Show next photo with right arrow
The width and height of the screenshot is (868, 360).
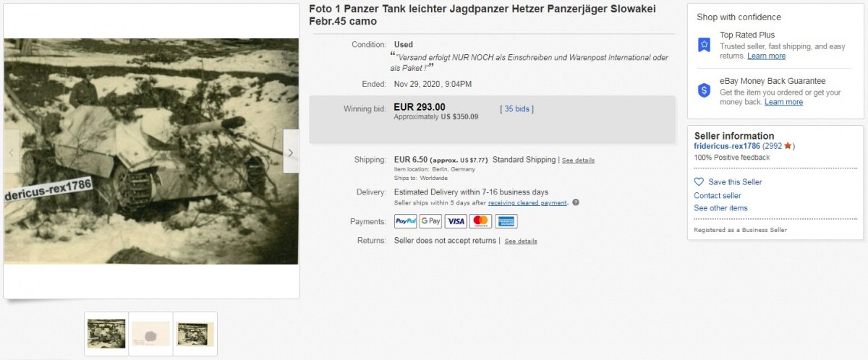pyautogui.click(x=291, y=152)
